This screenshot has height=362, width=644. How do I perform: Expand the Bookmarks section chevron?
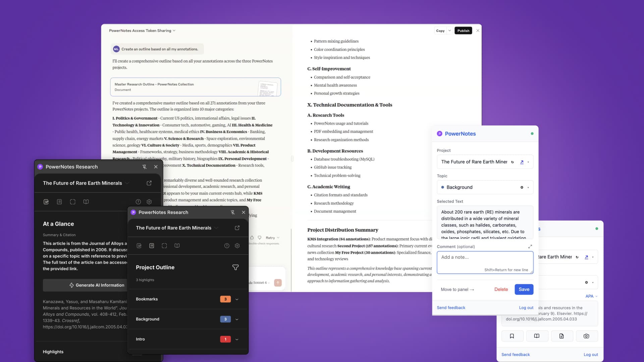tap(237, 299)
